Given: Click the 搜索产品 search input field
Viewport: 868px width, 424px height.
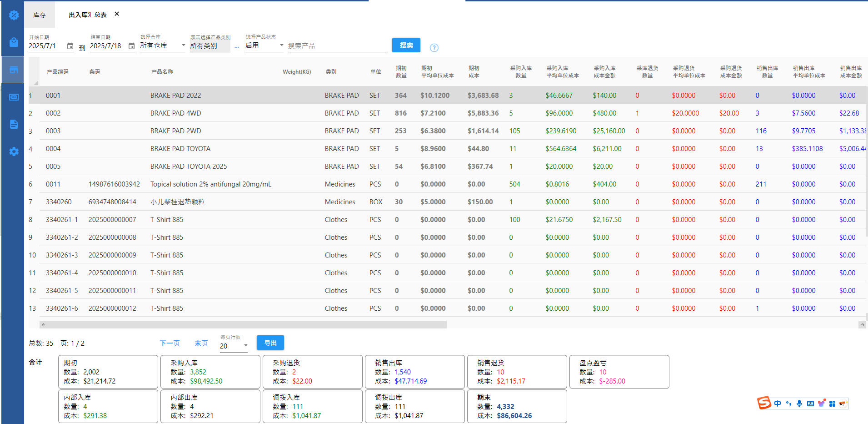Looking at the screenshot, I should (x=337, y=46).
